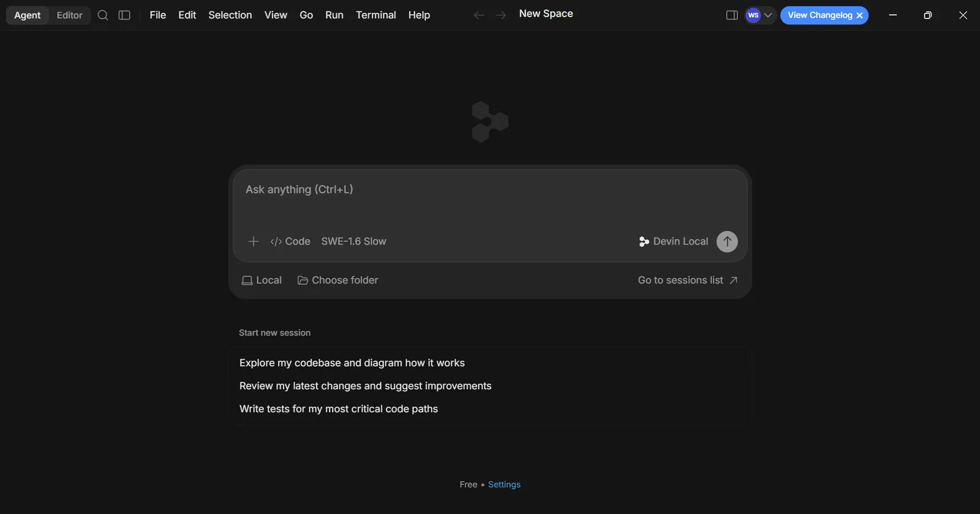
Task: Close the application window
Action: [x=963, y=15]
